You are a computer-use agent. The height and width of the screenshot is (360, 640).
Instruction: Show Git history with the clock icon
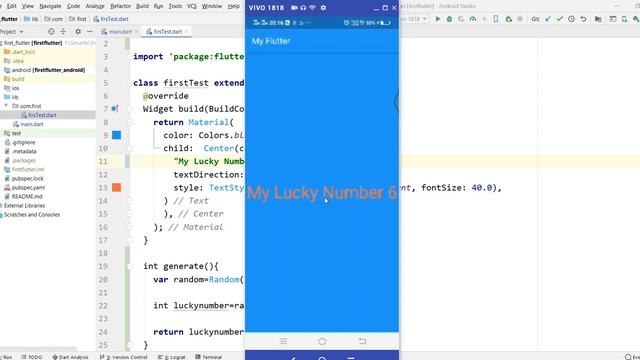pyautogui.click(x=571, y=19)
